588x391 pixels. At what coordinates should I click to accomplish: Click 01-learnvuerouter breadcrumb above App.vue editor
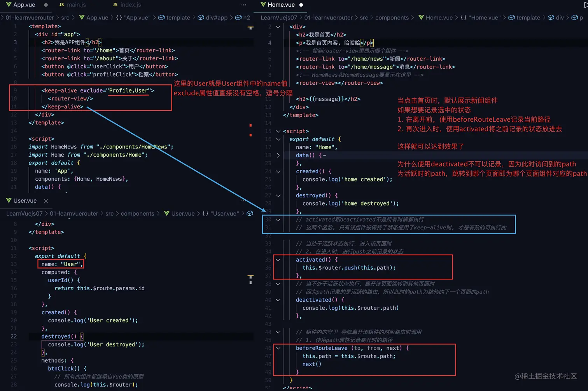(30, 17)
